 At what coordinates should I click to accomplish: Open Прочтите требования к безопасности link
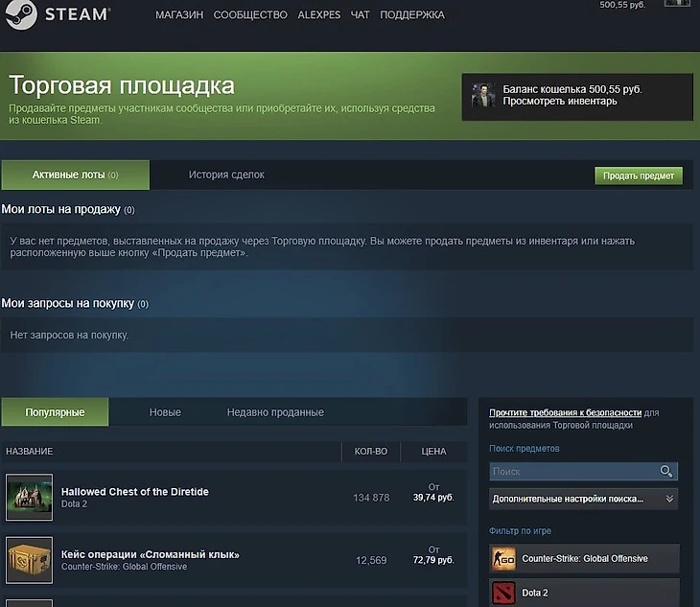pyautogui.click(x=565, y=413)
